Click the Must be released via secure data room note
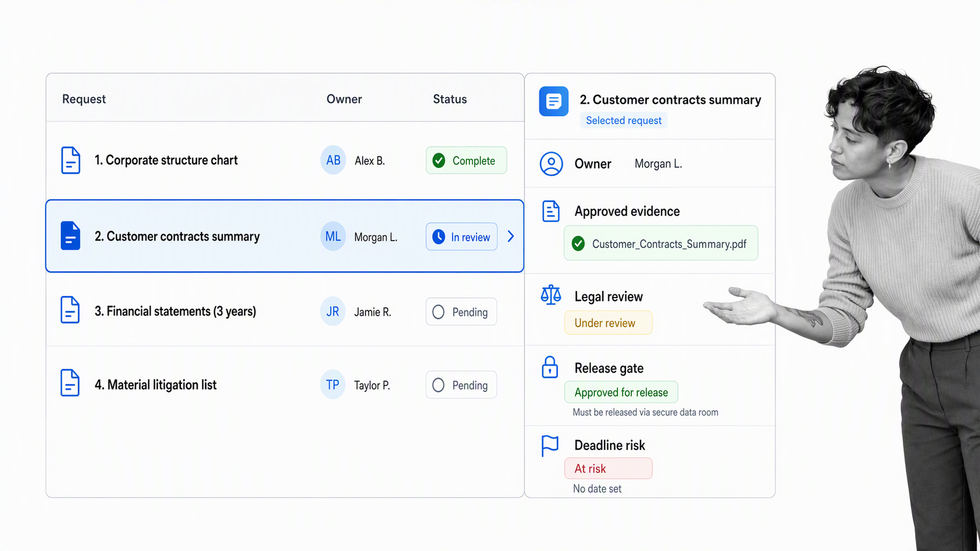Image resolution: width=980 pixels, height=551 pixels. (645, 412)
